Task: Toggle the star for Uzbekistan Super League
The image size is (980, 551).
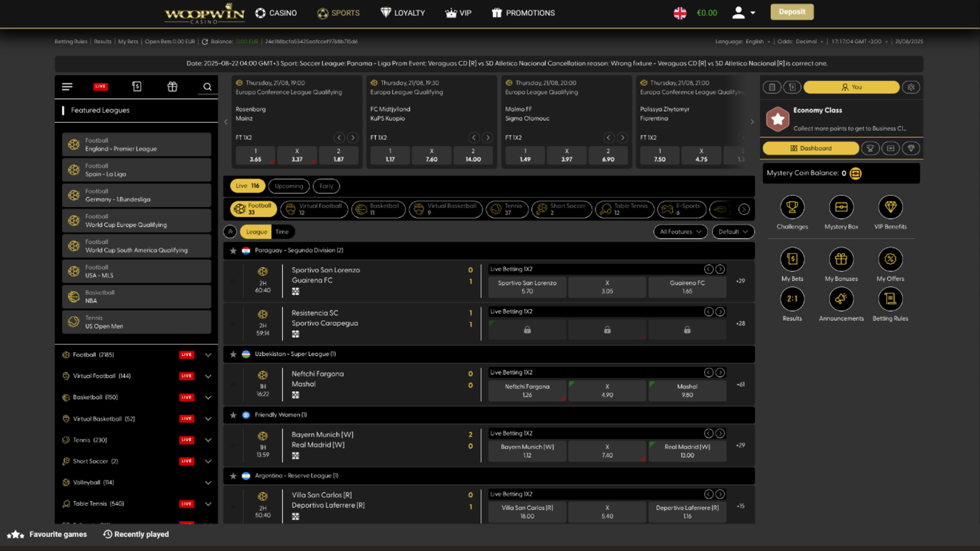Action: [233, 354]
